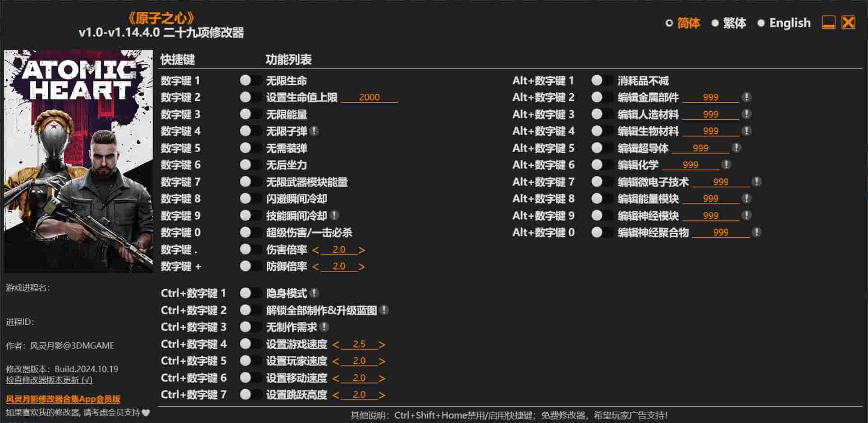Screen dimensions: 868x423
Task: Toggle 超级伤害/一击必杀 on
Action: (x=250, y=232)
